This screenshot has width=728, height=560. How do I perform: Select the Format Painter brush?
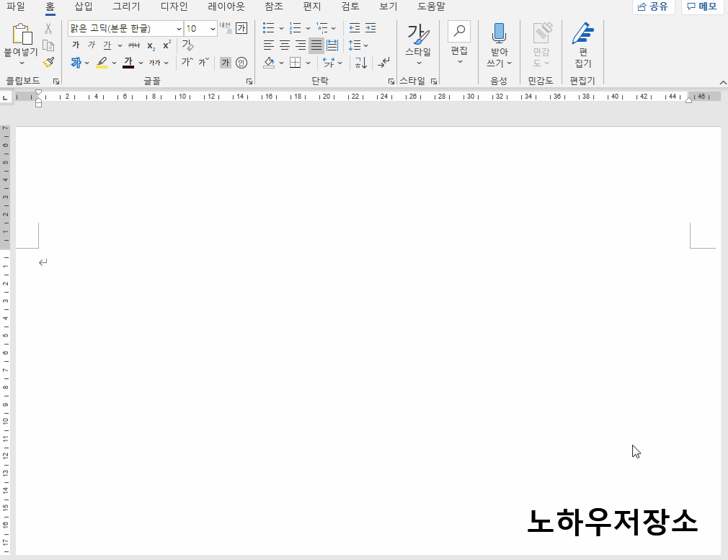[48, 62]
